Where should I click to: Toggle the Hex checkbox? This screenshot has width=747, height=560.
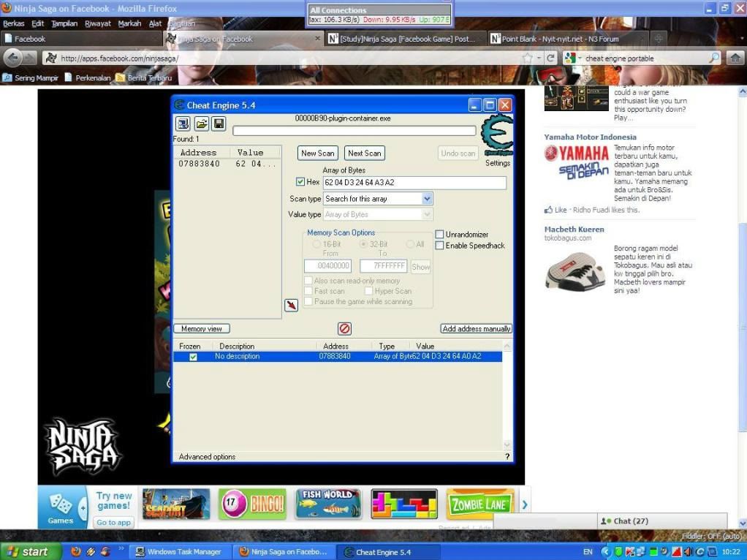[x=300, y=181]
